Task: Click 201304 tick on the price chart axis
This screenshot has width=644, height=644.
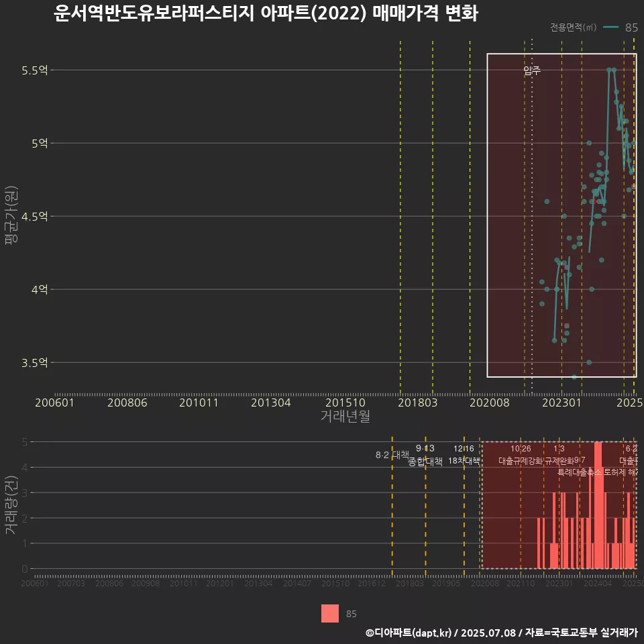Action: (270, 402)
